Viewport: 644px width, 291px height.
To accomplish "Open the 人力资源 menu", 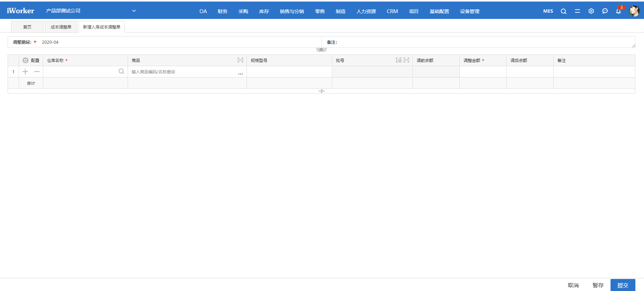I will click(366, 11).
